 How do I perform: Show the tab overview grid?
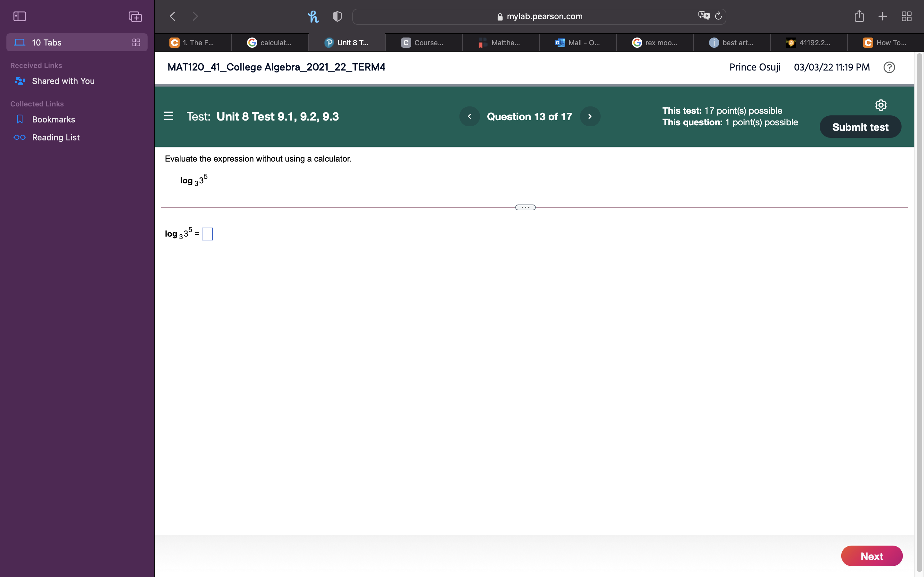(x=906, y=16)
